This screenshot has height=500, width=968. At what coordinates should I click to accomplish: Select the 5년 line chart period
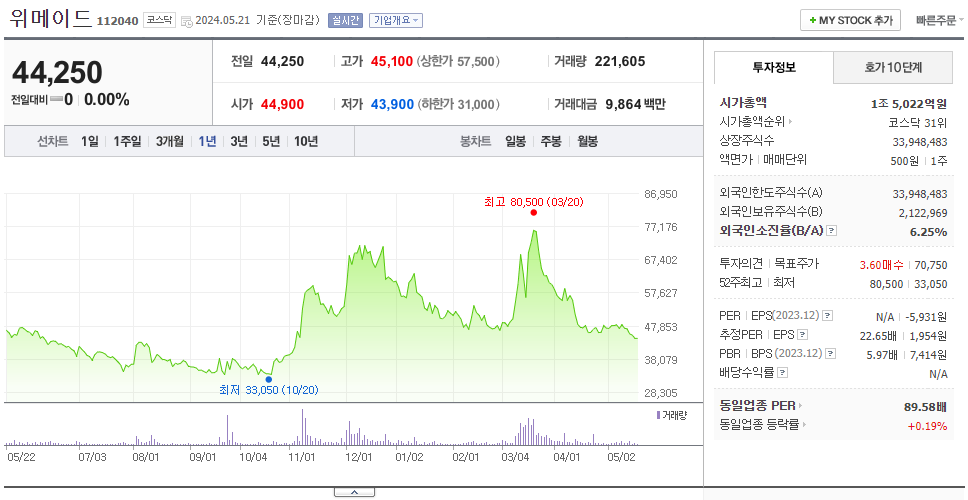(x=271, y=141)
